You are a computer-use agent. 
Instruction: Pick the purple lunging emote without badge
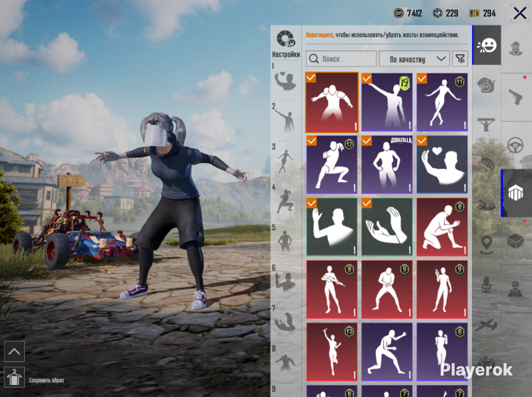(387, 352)
